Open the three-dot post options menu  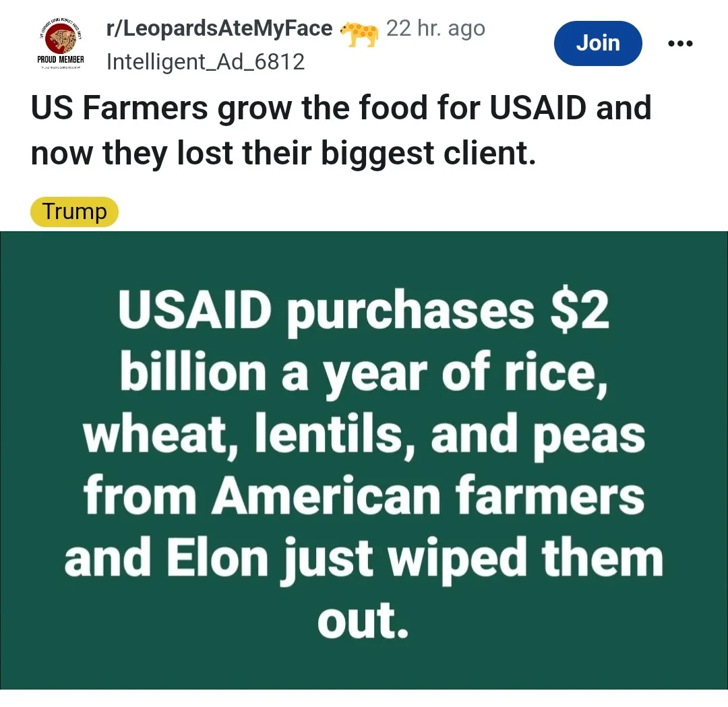680,44
